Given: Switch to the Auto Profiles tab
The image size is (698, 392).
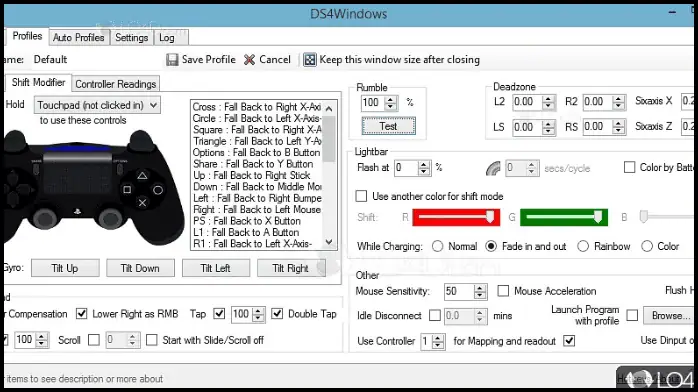Looking at the screenshot, I should 79,38.
